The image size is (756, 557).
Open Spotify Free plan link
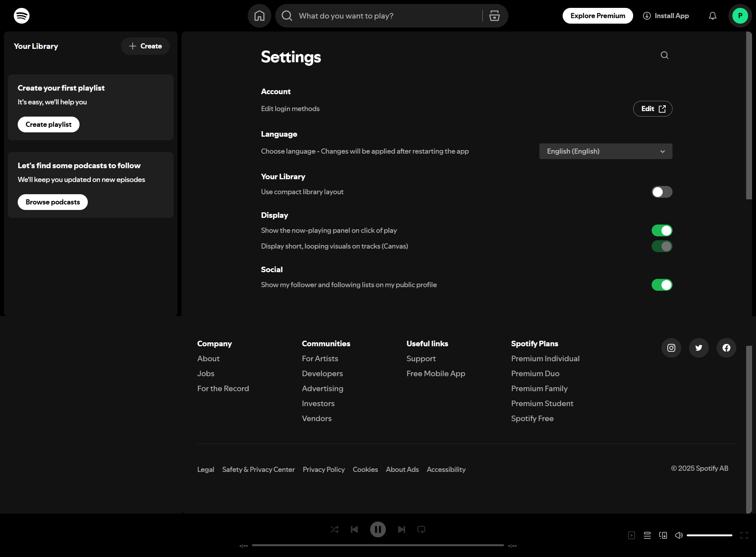(x=532, y=418)
